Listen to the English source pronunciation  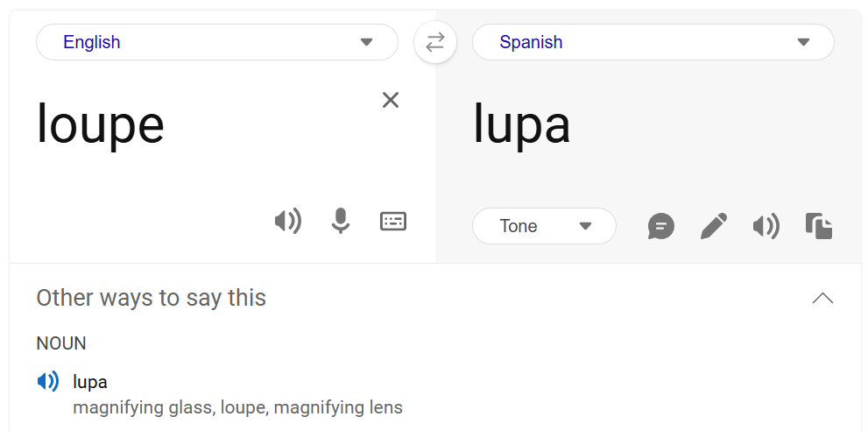coord(287,222)
